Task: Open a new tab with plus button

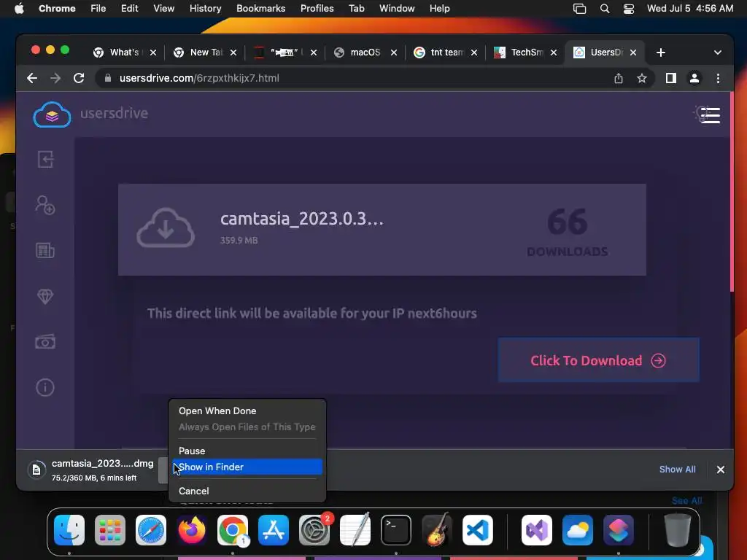Action: coord(660,52)
